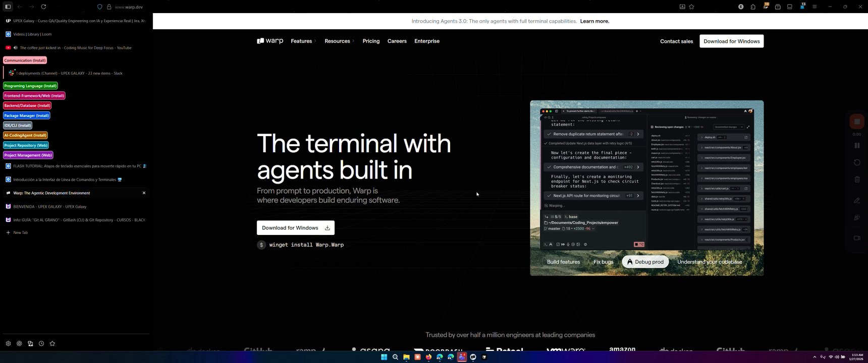Open the browser extensions puzzle icon
The image size is (868, 363).
(x=753, y=7)
